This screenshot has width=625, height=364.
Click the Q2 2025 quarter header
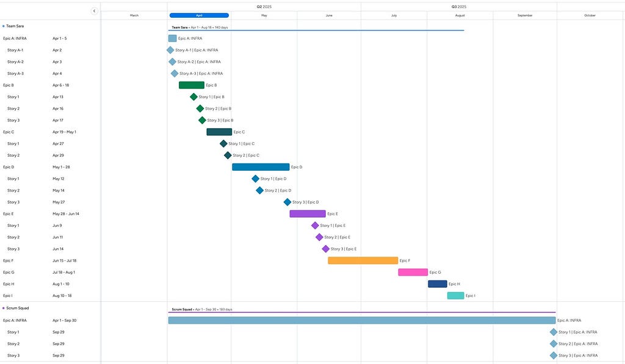pyautogui.click(x=264, y=7)
